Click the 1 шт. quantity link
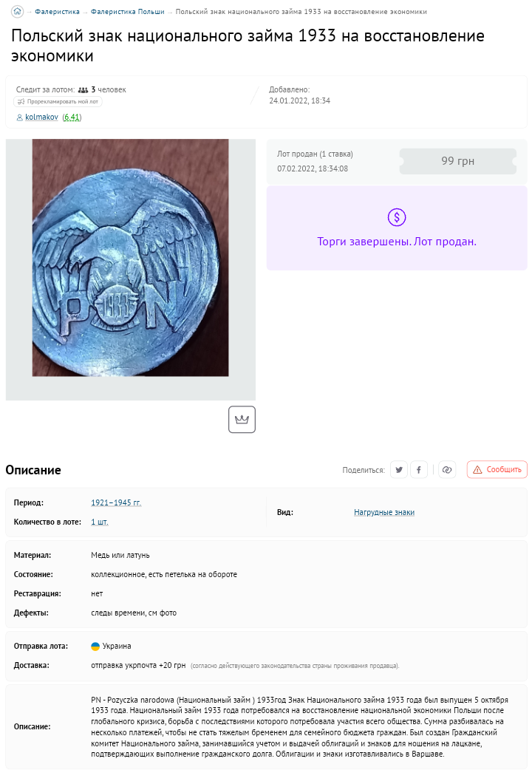Screen dimensions: 532x784 pos(100,522)
